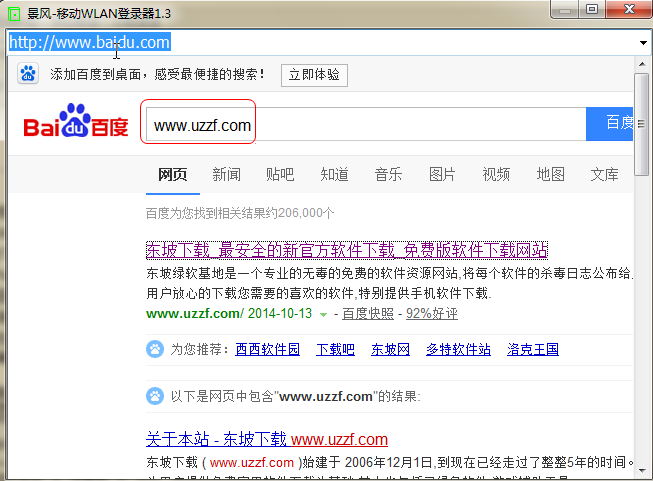This screenshot has height=481, width=653.
Task: Click the blue 百度 search button
Action: (610, 124)
